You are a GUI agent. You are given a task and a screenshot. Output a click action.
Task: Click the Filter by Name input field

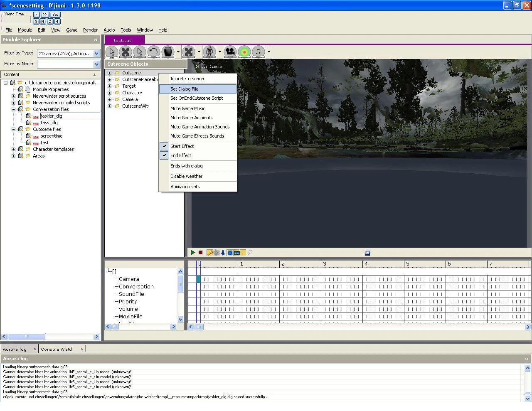tap(65, 64)
